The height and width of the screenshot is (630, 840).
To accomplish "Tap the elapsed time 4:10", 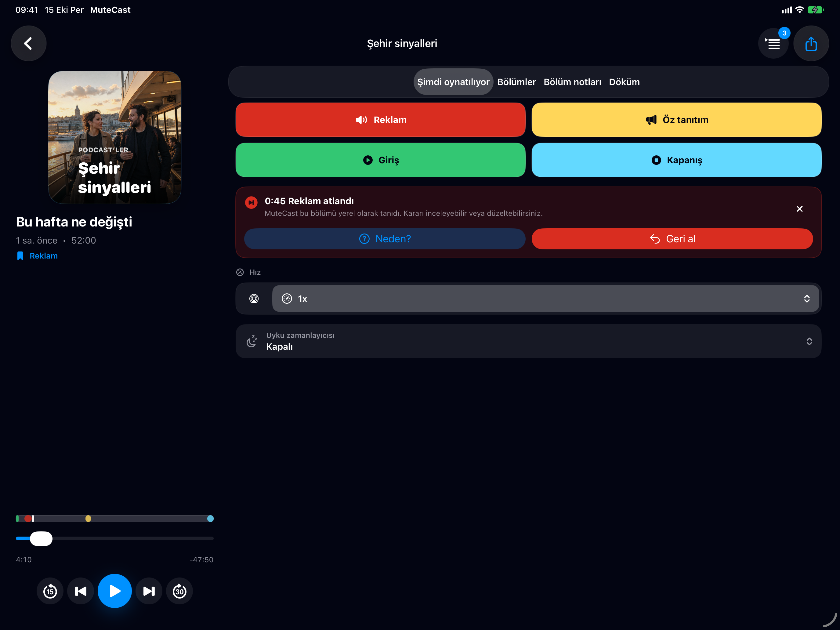I will pyautogui.click(x=24, y=559).
